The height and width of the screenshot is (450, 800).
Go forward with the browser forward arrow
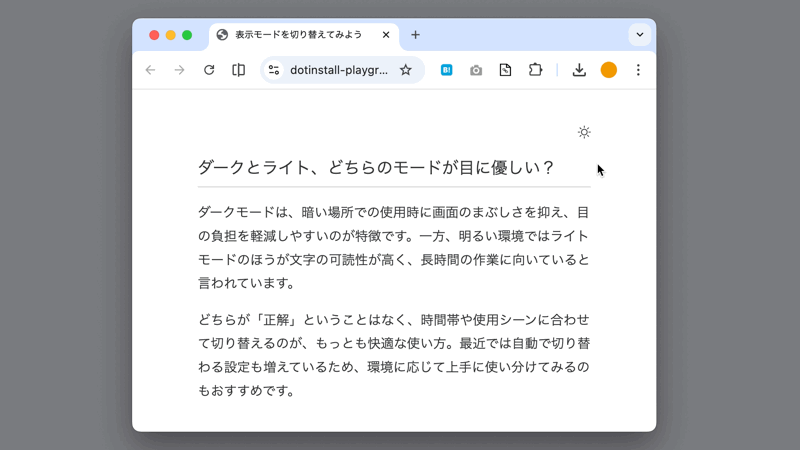coord(180,70)
